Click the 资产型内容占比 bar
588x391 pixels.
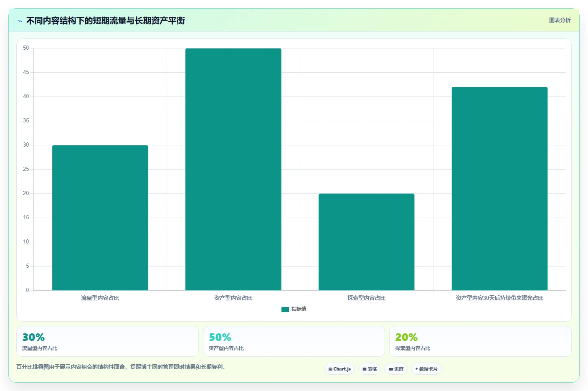pyautogui.click(x=233, y=169)
